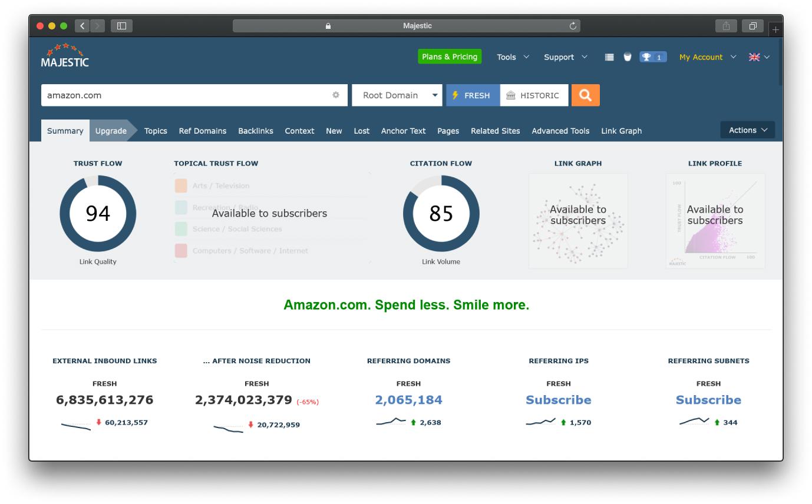Click the 2,638 increase figure
Image resolution: width=812 pixels, height=504 pixels.
(x=430, y=422)
